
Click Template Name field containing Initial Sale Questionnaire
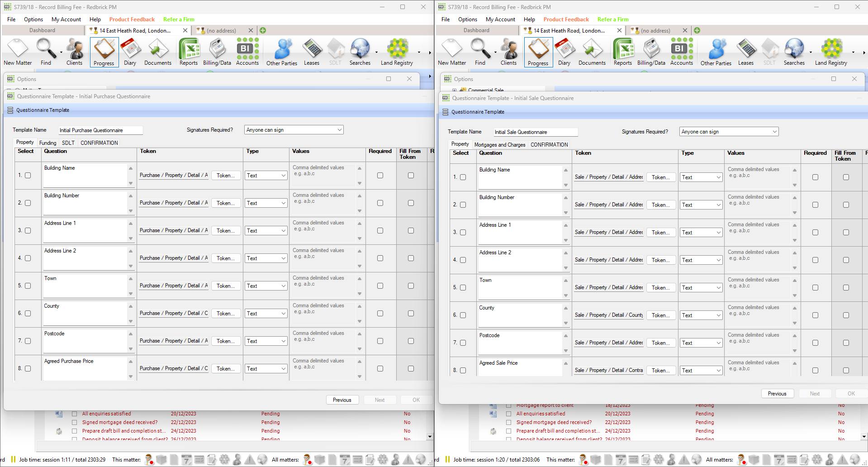535,132
